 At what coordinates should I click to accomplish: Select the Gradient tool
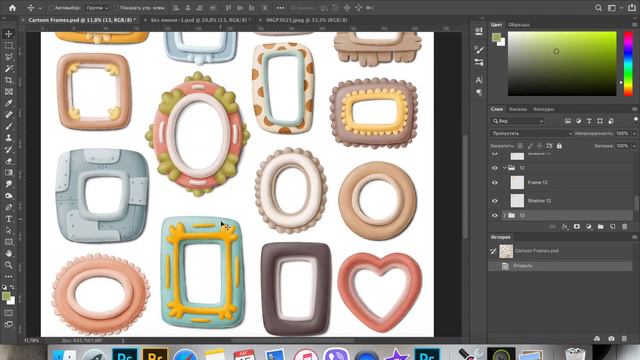[x=9, y=172]
